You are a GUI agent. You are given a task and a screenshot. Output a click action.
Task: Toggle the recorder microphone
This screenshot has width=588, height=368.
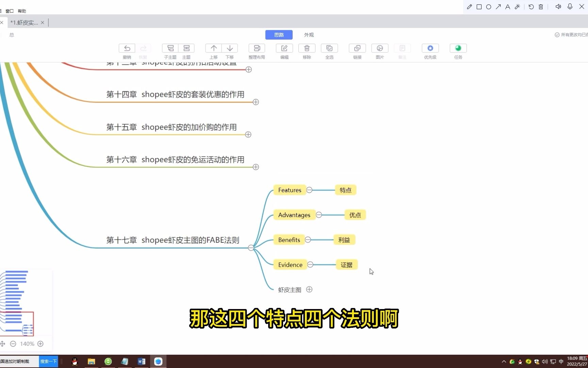(x=570, y=6)
